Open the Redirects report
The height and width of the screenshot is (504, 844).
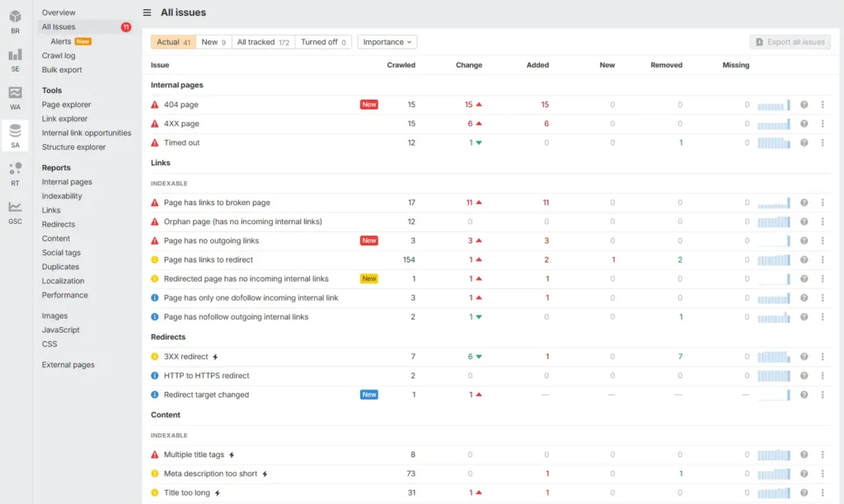(59, 224)
